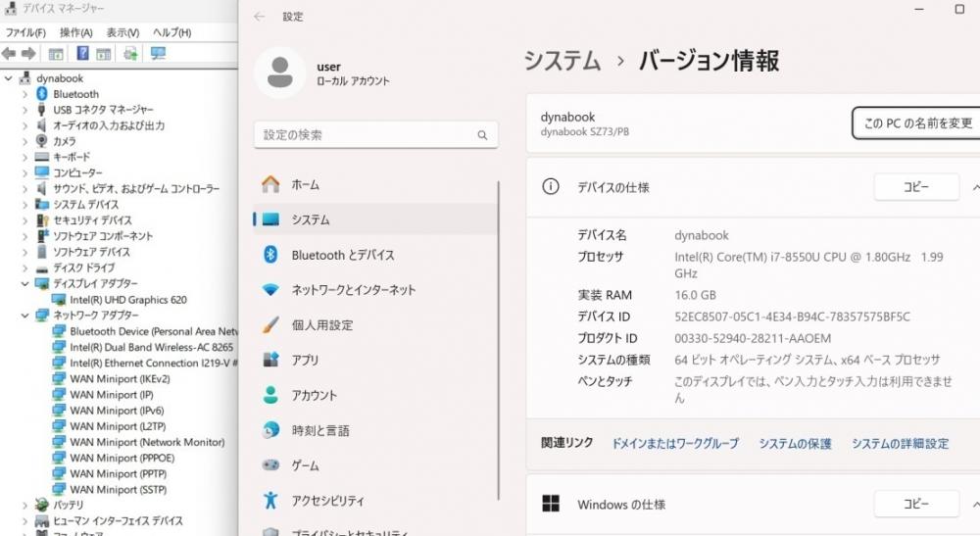Click the Windows logo icon by Windows の仕様
The height and width of the screenshot is (536, 980).
tap(551, 504)
